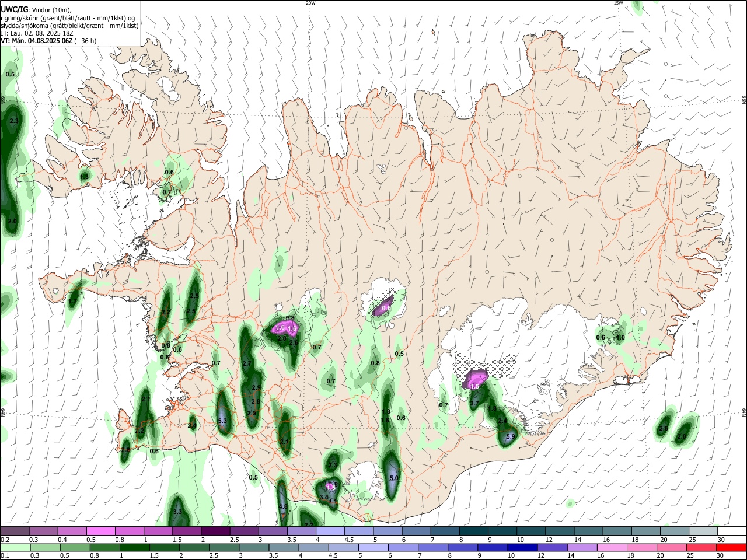The image size is (747, 560).
Task: Click the darkest purple 2 swatch in snow legend
Action: tap(215, 531)
